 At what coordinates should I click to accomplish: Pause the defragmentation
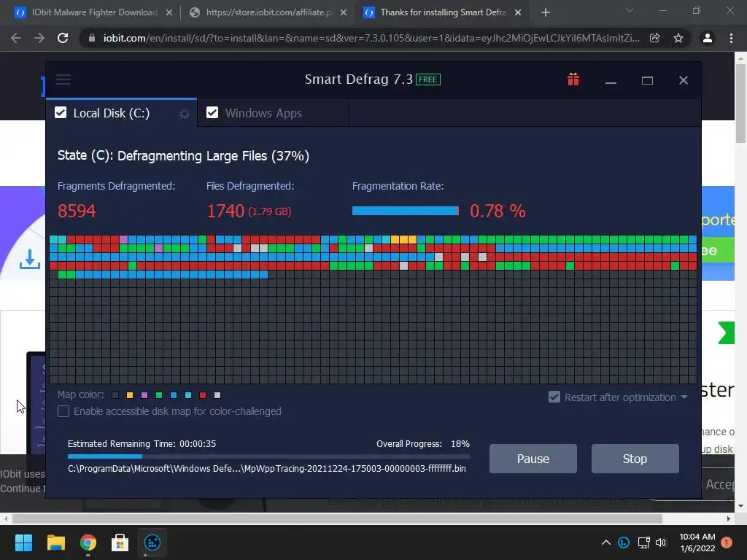533,459
